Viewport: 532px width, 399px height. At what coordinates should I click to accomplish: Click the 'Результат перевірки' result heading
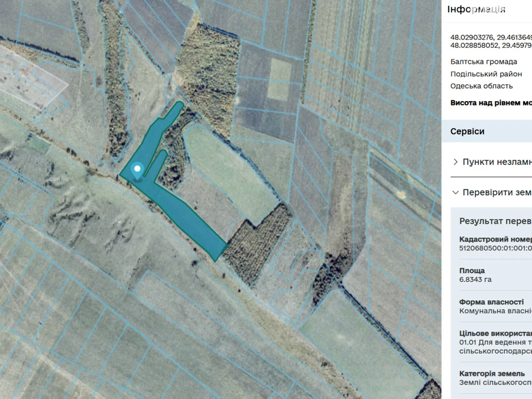[x=495, y=221]
